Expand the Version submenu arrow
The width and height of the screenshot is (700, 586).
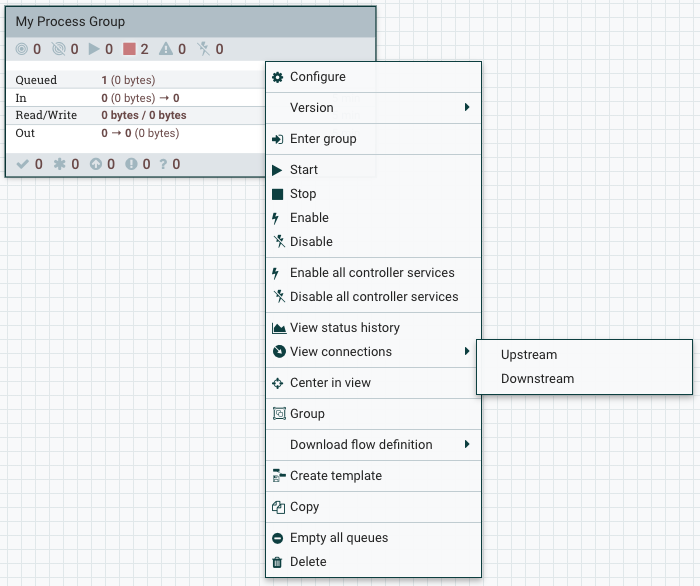467,108
